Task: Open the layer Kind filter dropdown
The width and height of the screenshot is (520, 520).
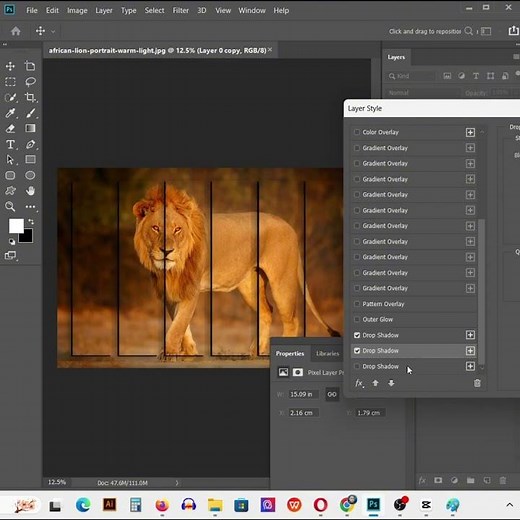Action: point(411,76)
